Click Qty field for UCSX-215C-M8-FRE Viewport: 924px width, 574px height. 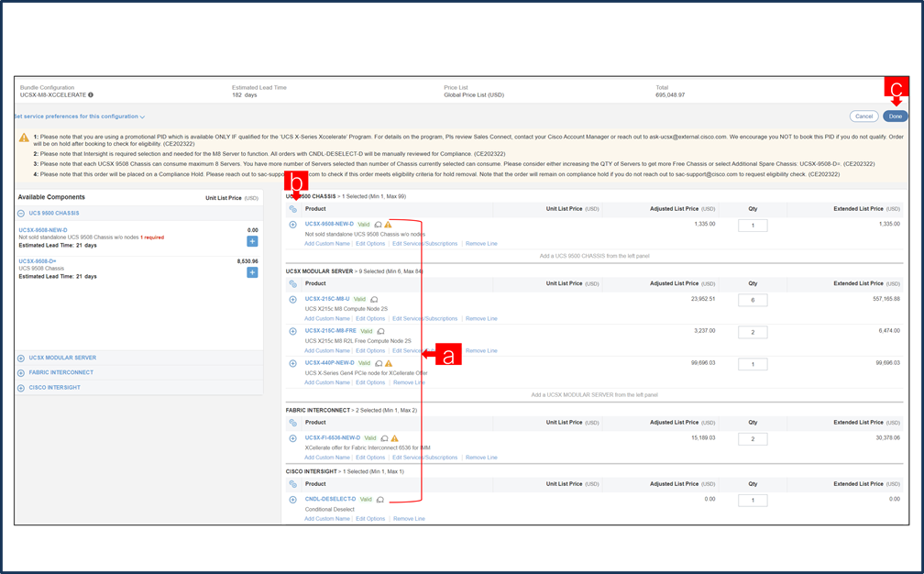tap(753, 332)
